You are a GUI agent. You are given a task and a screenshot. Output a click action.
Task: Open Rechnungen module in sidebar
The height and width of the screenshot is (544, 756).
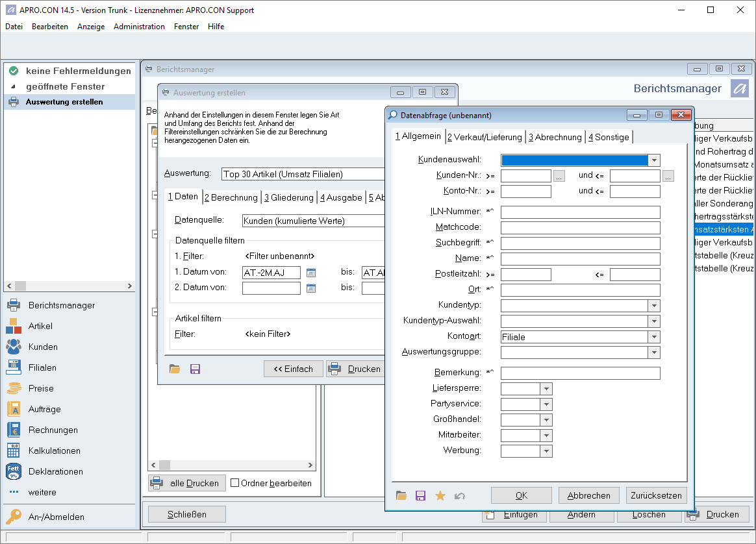(53, 430)
